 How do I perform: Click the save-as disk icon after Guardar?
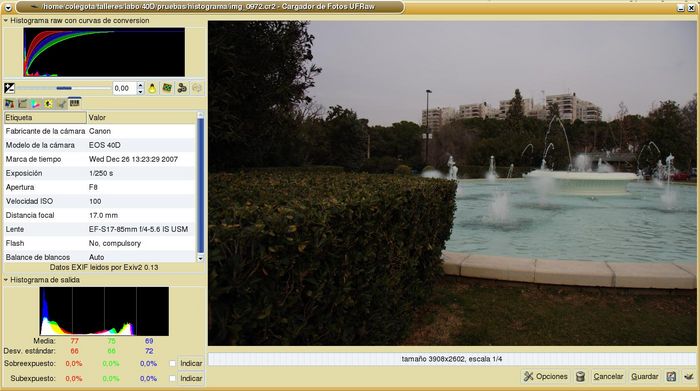pyautogui.click(x=671, y=377)
